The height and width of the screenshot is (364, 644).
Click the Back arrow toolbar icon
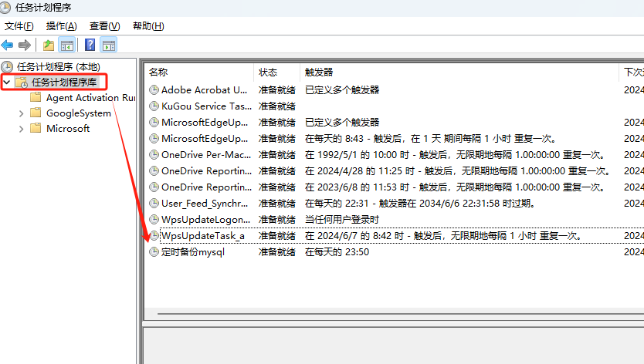tap(8, 45)
